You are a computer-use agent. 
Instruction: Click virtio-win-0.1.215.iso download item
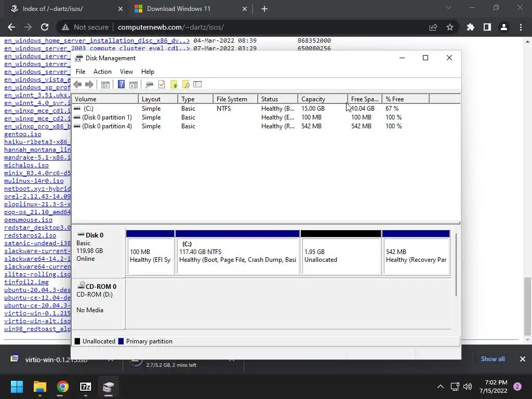56,360
